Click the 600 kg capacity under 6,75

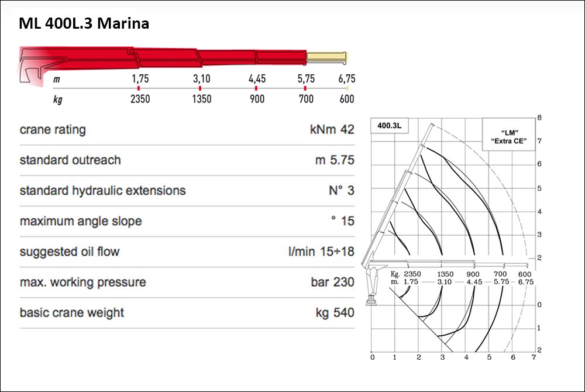pos(346,99)
